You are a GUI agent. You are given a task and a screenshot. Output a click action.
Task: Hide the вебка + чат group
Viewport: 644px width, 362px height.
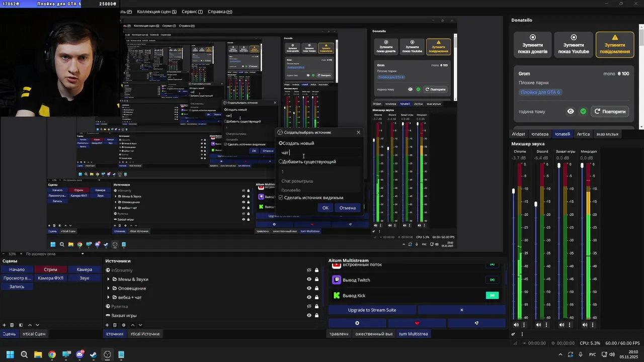pyautogui.click(x=309, y=298)
